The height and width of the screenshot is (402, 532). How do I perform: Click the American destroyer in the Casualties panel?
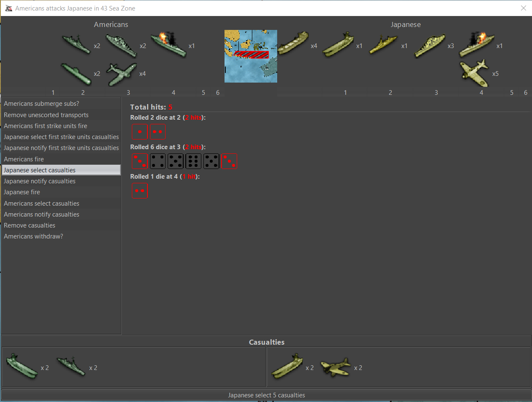tap(71, 366)
